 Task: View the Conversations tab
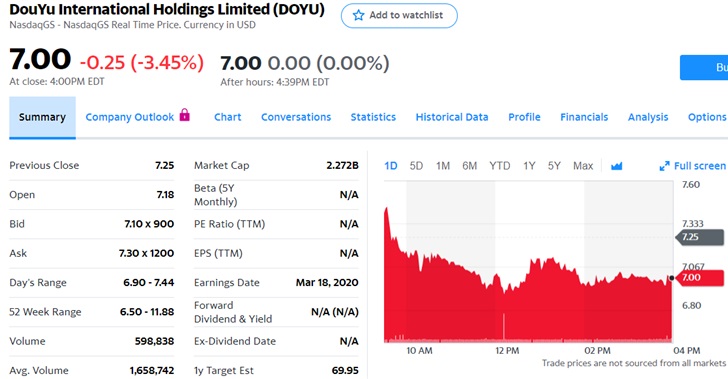(296, 117)
